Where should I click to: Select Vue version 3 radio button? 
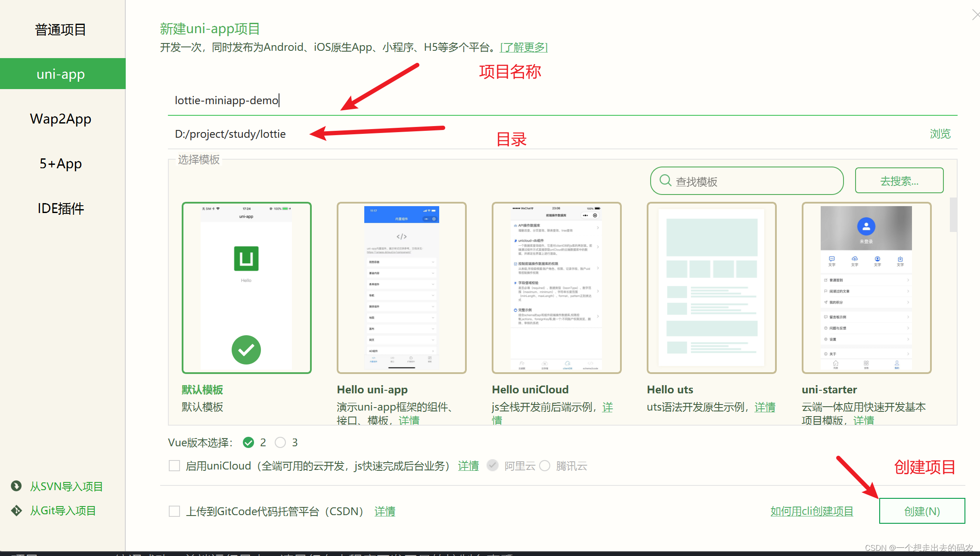point(280,442)
